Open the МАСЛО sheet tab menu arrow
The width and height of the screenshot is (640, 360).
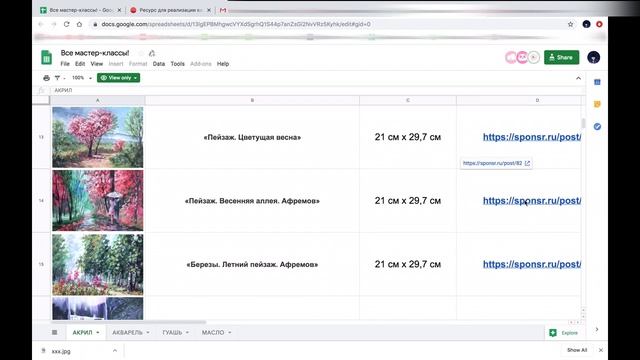point(229,333)
